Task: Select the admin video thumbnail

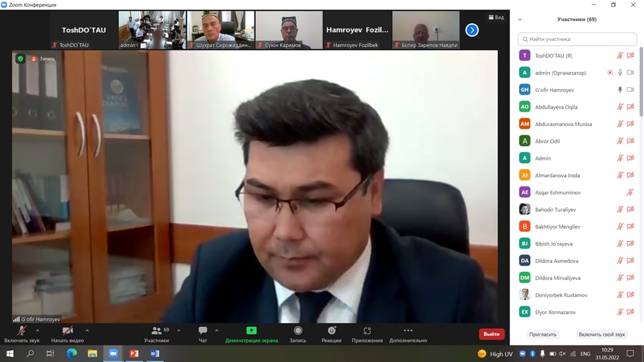Action: point(152,30)
